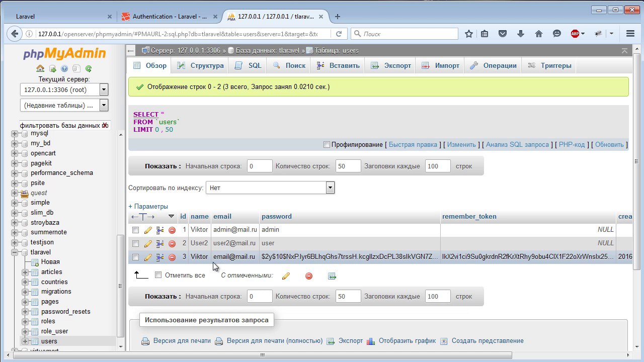Open the 'Операции' tab

coord(493,65)
